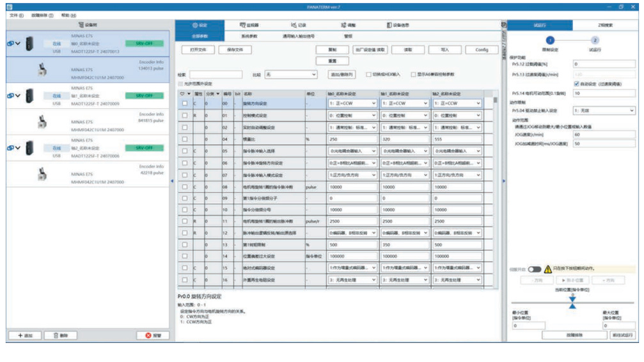Enable the show A6 compatible parameters checkbox

coord(413,74)
